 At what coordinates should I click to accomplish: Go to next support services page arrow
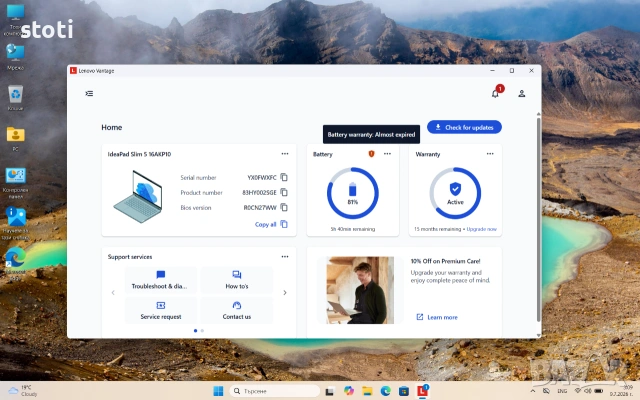pyautogui.click(x=285, y=293)
